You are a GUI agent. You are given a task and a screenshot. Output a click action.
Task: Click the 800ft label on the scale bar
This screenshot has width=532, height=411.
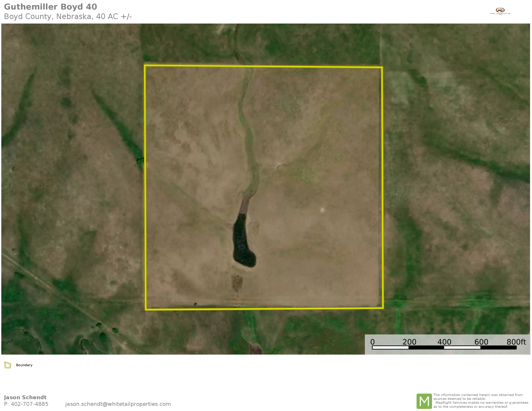[x=516, y=342]
